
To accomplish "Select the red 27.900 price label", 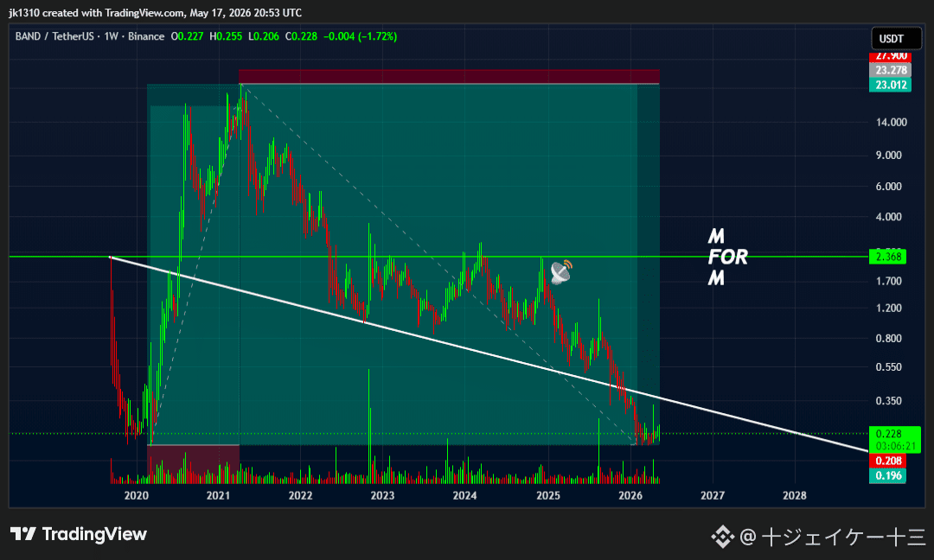I will pyautogui.click(x=890, y=56).
